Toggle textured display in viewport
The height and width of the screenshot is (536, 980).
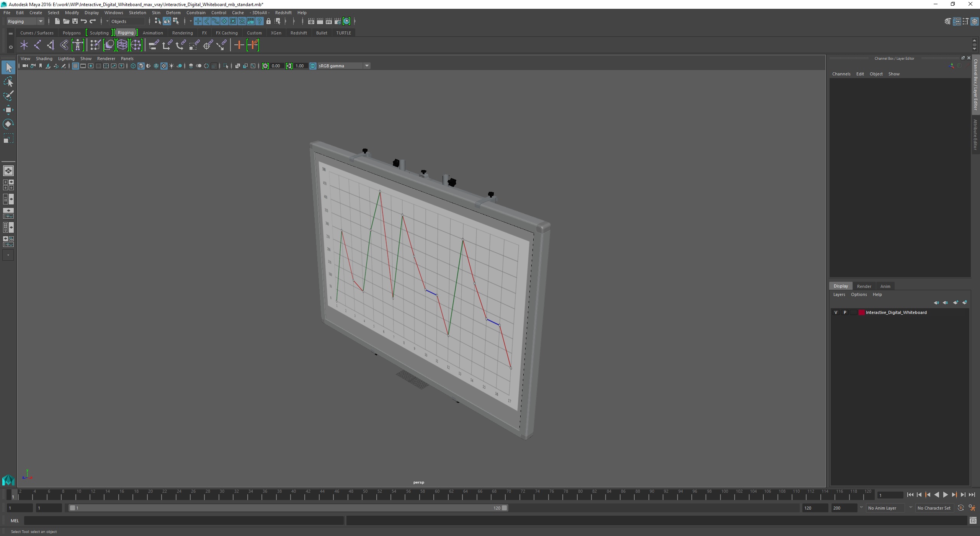(164, 66)
